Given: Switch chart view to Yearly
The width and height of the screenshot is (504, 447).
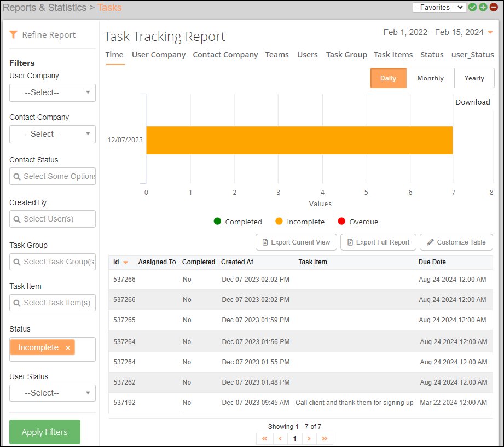Looking at the screenshot, I should (474, 78).
